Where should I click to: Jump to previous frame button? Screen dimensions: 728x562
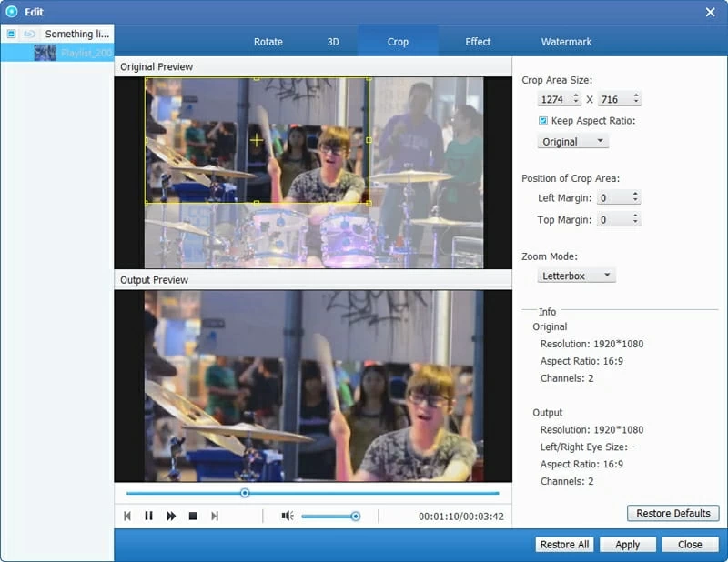127,516
